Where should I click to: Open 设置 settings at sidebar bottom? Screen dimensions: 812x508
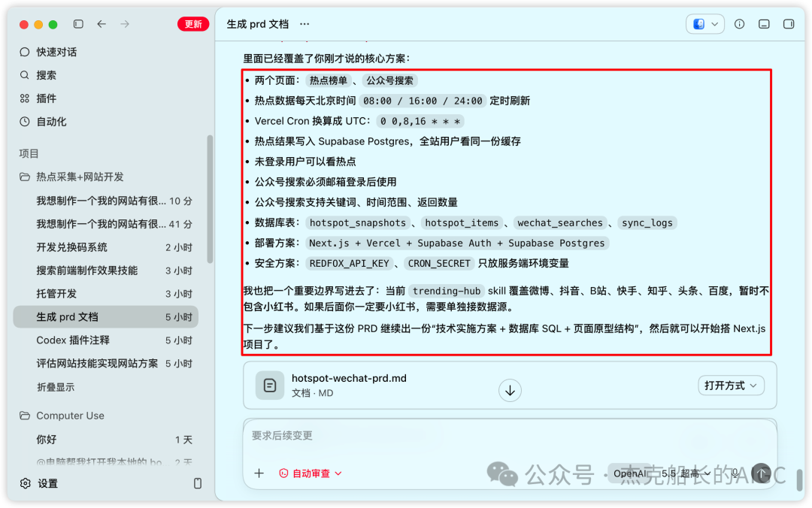point(39,484)
